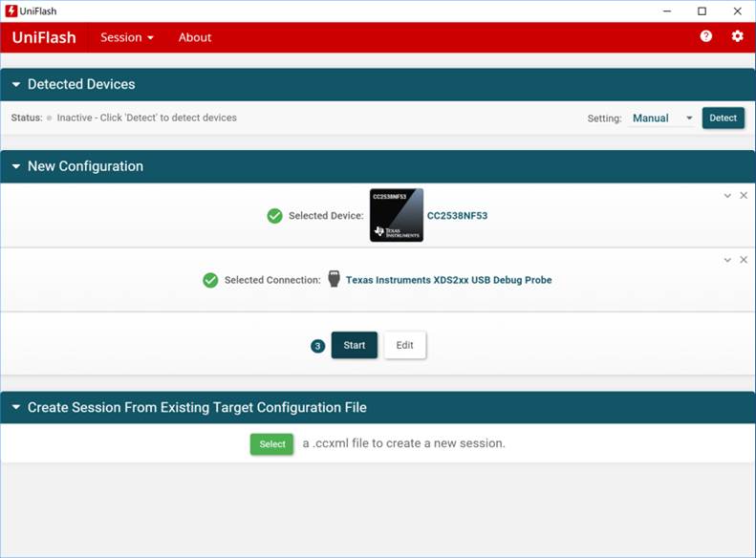The height and width of the screenshot is (558, 756).
Task: Remove the selected connection with X icon
Action: point(744,260)
